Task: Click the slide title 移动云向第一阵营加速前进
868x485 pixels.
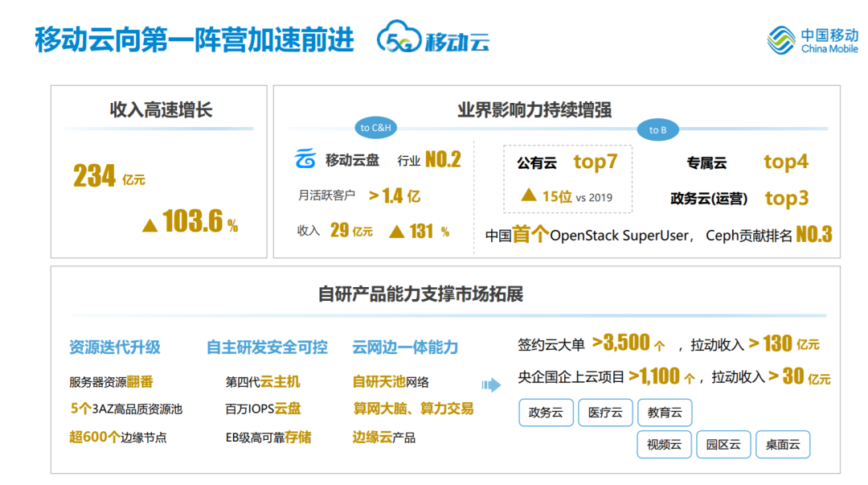Action: pyautogui.click(x=194, y=40)
